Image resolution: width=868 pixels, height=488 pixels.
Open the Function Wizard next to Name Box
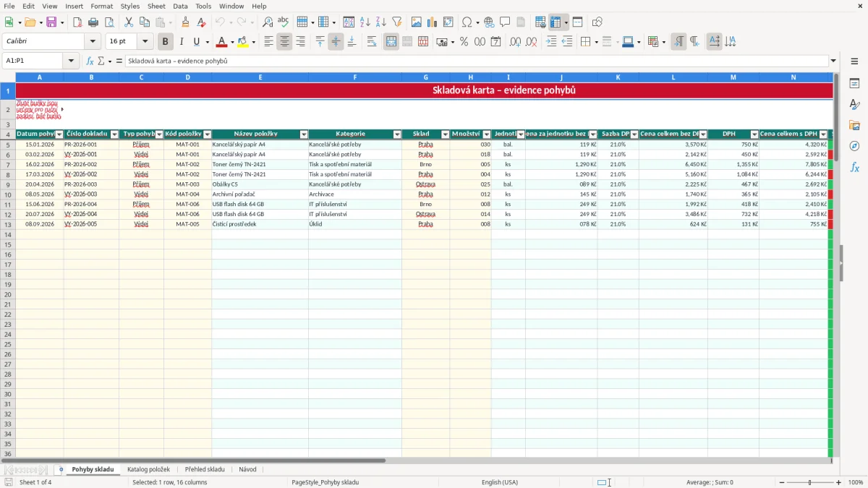click(x=90, y=61)
